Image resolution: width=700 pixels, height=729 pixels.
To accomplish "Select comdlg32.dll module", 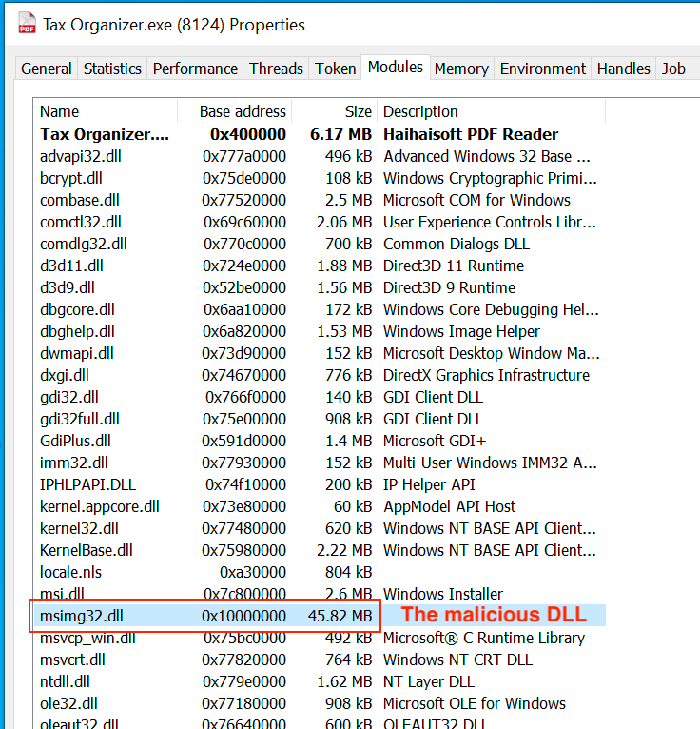I will [320, 244].
